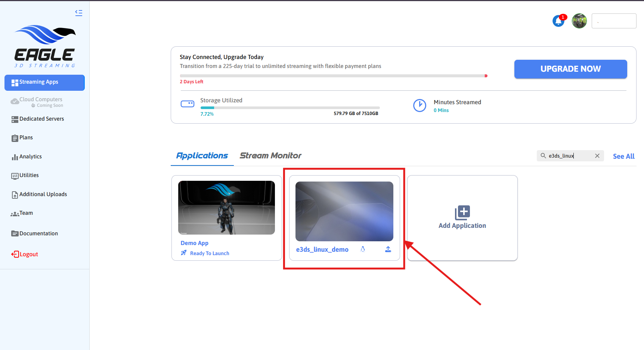This screenshot has width=644, height=350.
Task: Go to Analytics in the sidebar
Action: click(x=31, y=157)
